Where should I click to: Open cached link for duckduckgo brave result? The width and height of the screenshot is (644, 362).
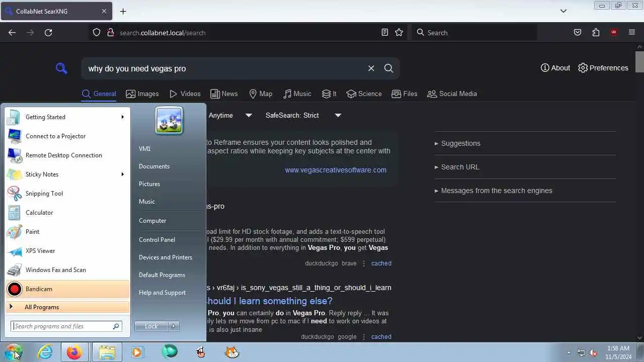(x=381, y=263)
